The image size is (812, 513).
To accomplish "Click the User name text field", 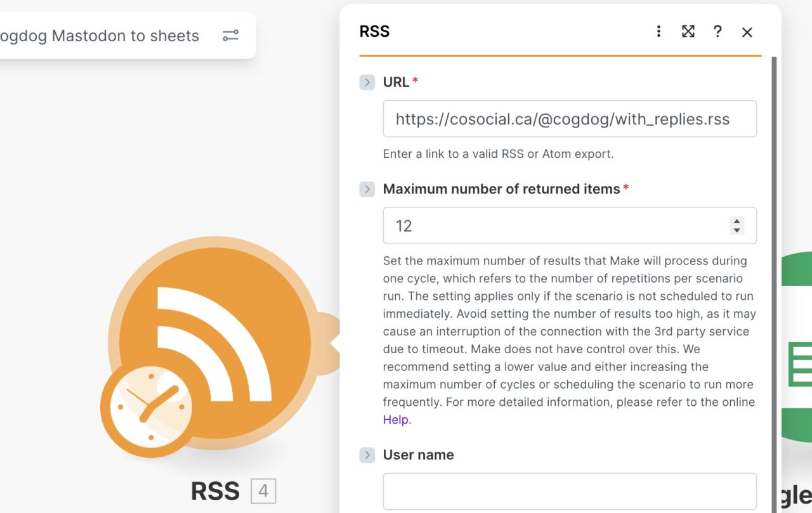I will (x=569, y=491).
